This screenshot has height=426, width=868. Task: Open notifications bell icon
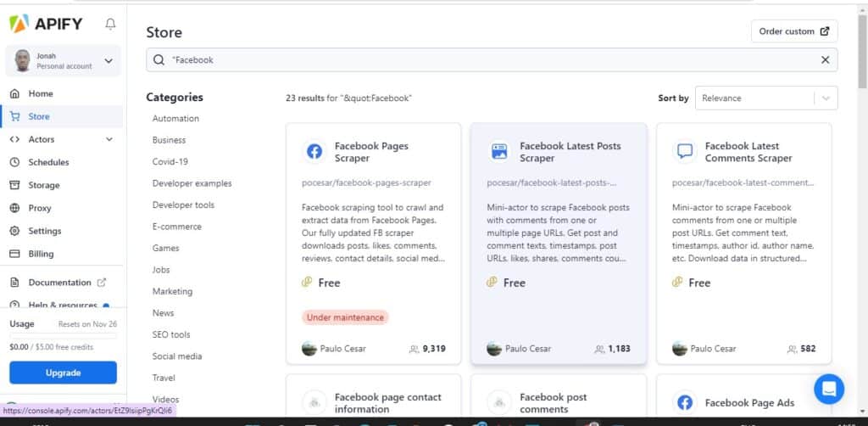(x=111, y=24)
